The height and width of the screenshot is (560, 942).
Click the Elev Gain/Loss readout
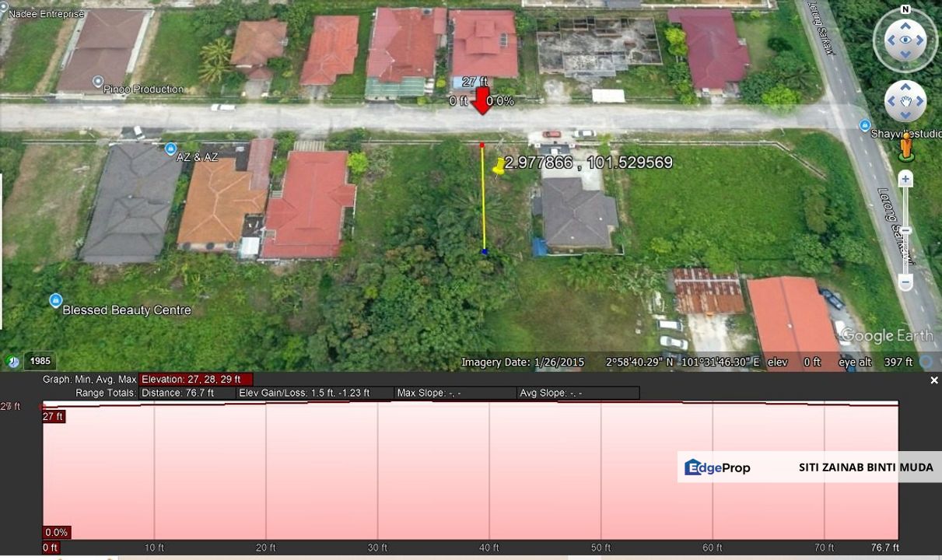pos(315,394)
